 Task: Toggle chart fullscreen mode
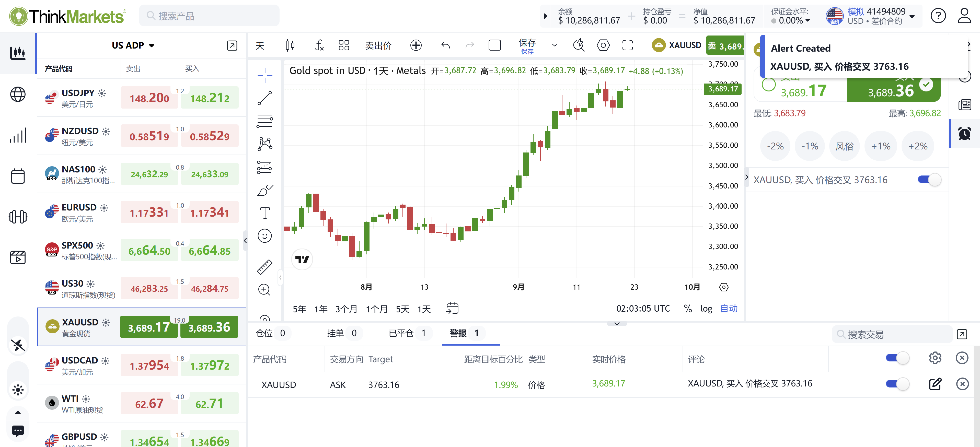coord(627,46)
